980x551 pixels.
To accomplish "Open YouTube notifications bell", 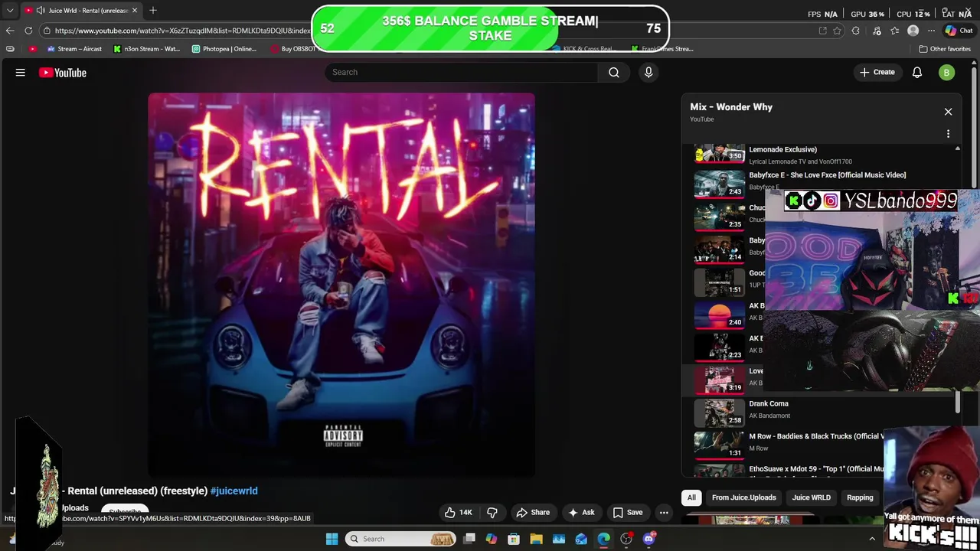I will (917, 72).
